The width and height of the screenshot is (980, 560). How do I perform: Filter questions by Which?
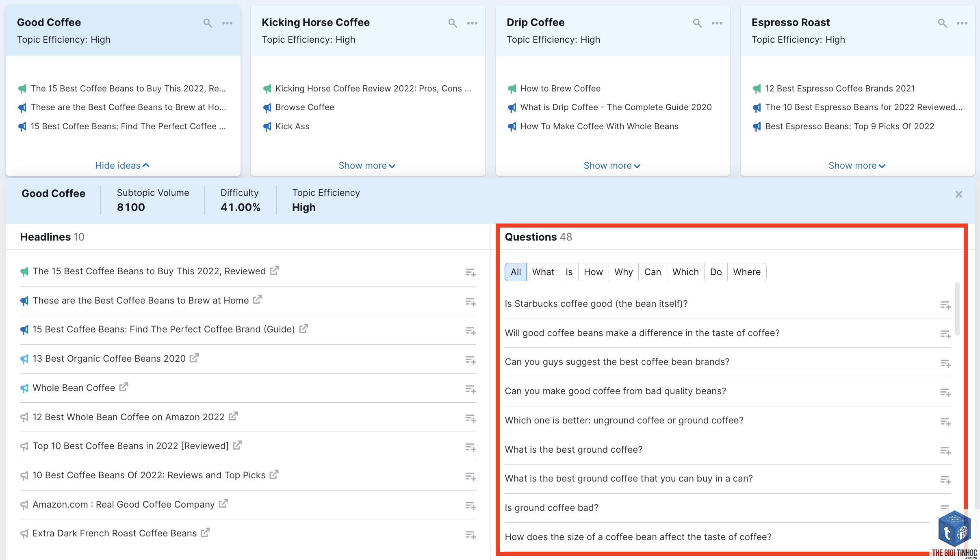(685, 272)
